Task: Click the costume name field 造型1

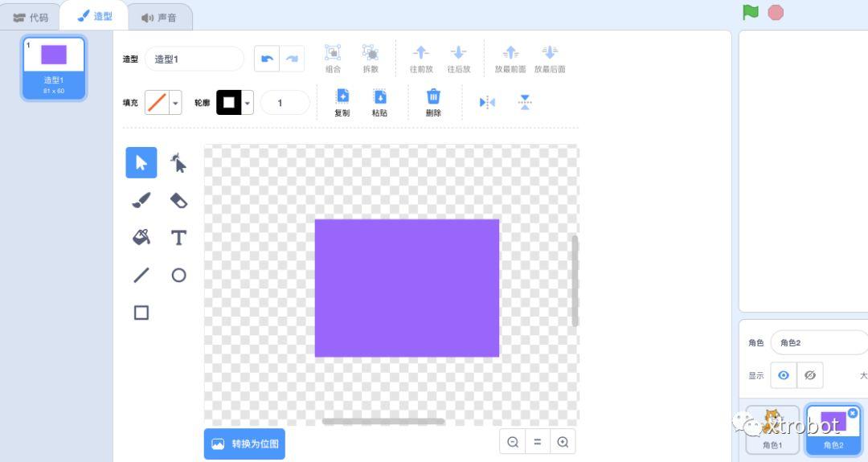Action: [194, 59]
